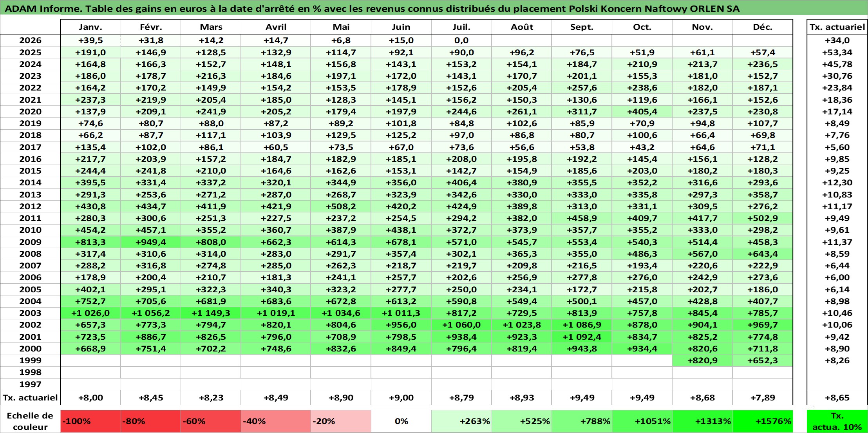Viewport: 868px width, 433px height.
Task: Select the Avril column header
Action: pyautogui.click(x=276, y=27)
